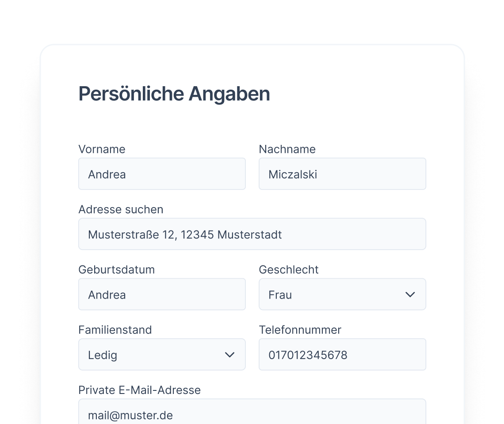Click the "Persönliche Angaben" heading
This screenshot has height=424, width=504.
pos(174,93)
